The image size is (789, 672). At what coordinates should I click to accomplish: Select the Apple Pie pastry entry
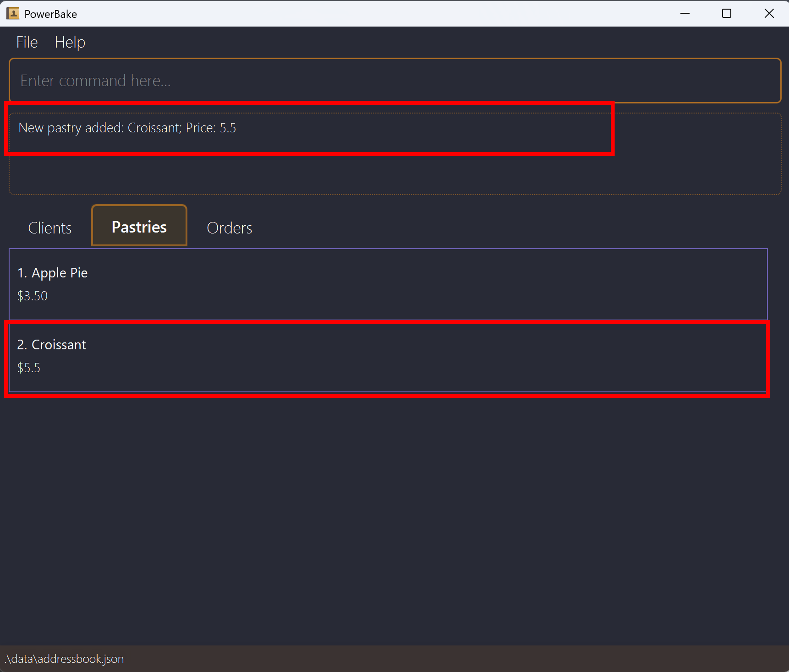click(388, 284)
